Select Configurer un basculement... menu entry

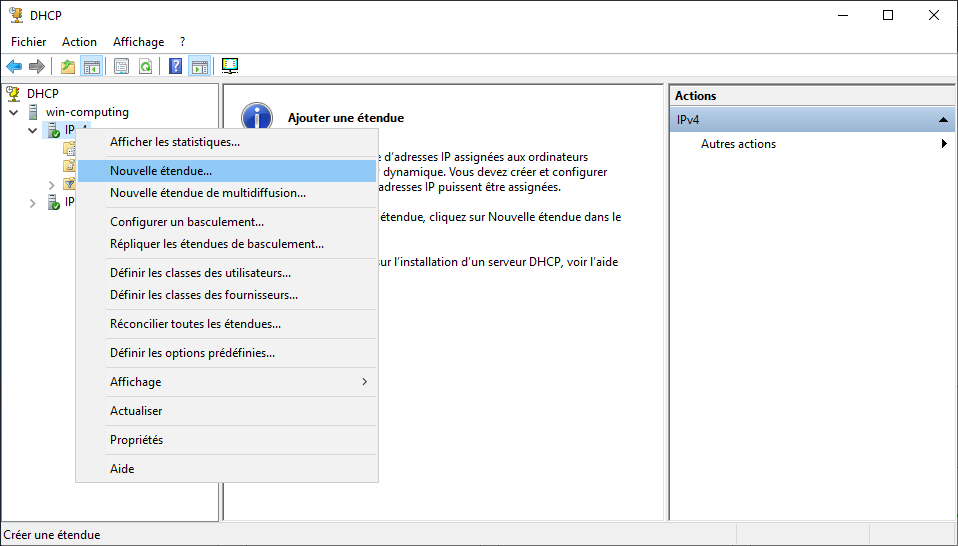tap(187, 222)
